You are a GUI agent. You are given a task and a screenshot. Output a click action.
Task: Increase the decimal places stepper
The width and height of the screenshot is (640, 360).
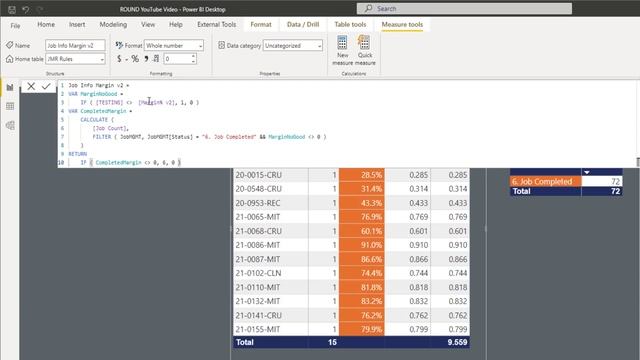coord(193,56)
